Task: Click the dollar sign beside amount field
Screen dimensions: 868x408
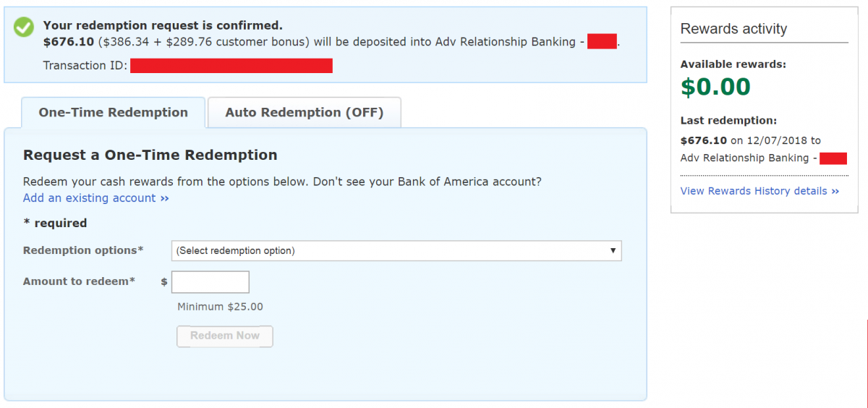Action: point(164,282)
